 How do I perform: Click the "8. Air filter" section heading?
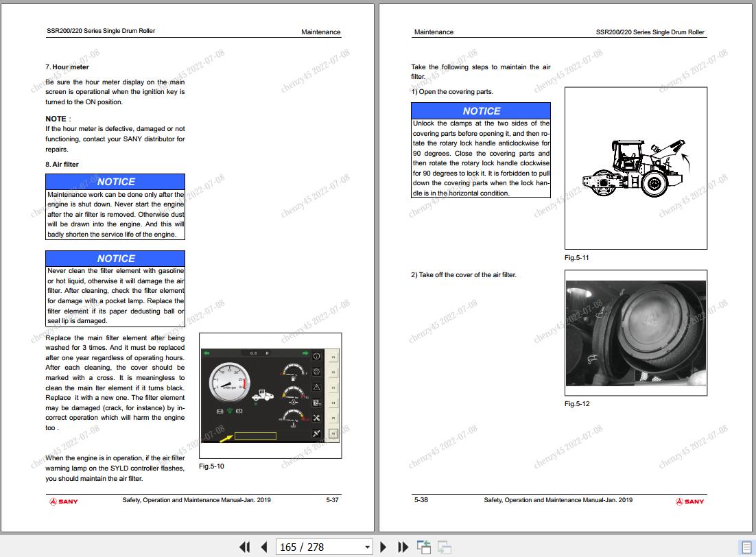[62, 165]
